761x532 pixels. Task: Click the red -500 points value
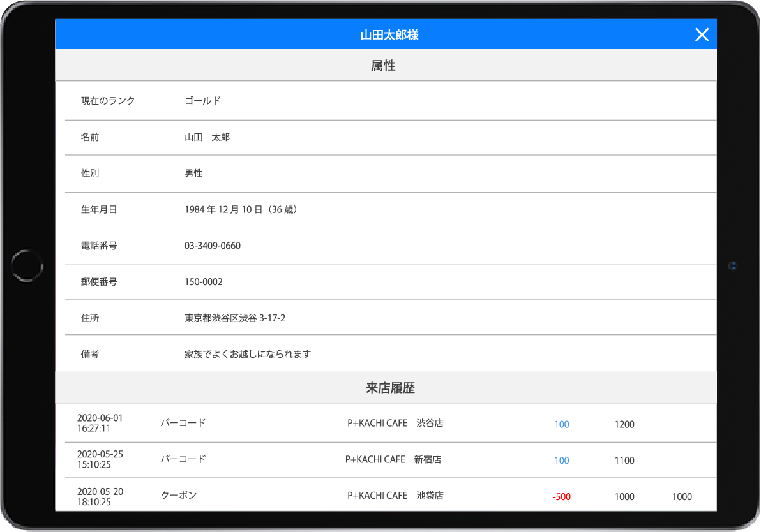click(562, 497)
